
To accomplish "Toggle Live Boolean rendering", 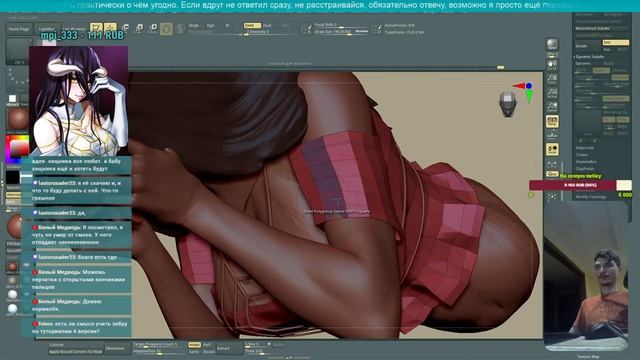I will click(x=74, y=29).
